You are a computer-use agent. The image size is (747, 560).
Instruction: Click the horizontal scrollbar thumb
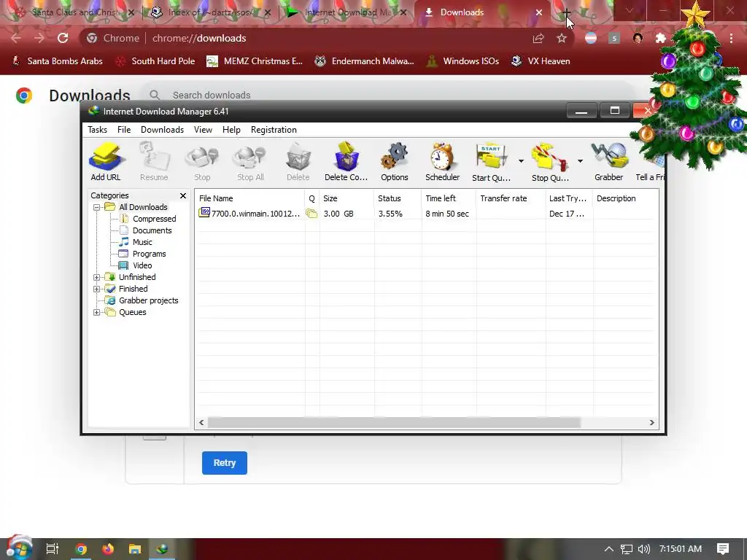(x=394, y=422)
